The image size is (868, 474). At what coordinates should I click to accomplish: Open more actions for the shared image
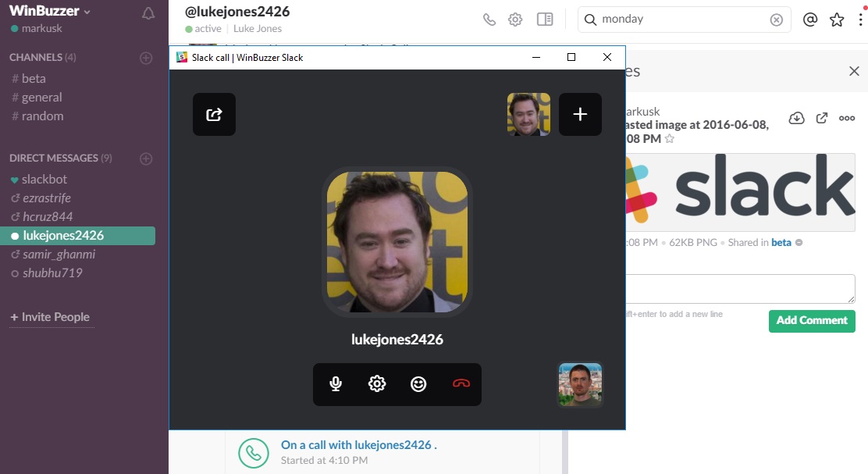[846, 117]
